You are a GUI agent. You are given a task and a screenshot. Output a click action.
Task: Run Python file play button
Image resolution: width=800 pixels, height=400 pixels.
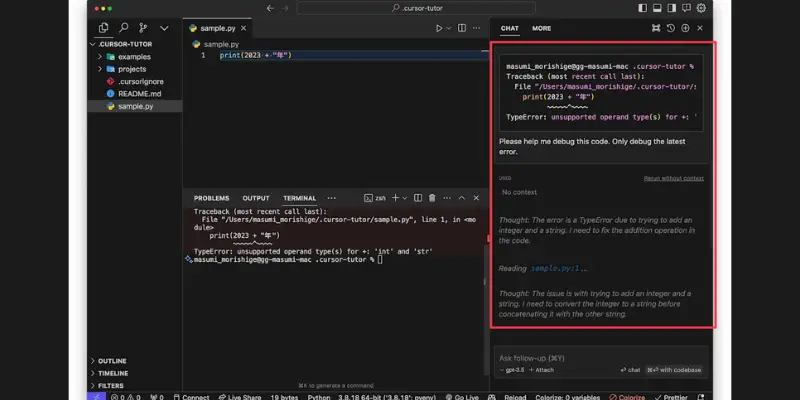[439, 29]
